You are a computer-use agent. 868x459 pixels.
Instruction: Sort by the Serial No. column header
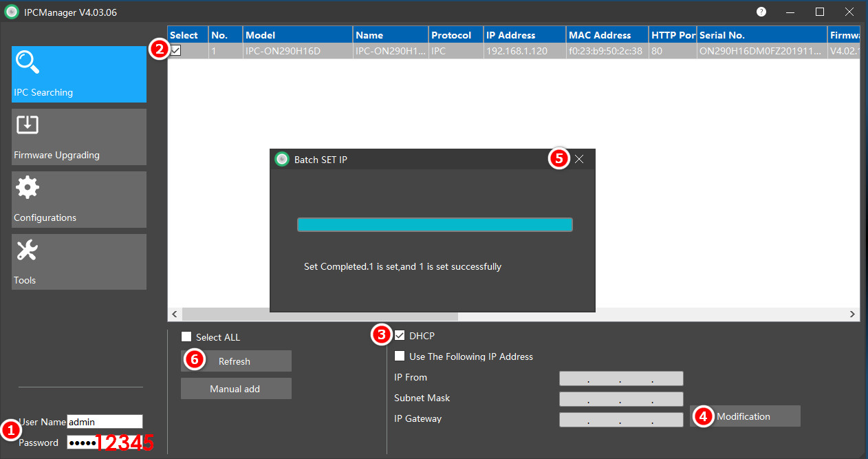[762, 35]
